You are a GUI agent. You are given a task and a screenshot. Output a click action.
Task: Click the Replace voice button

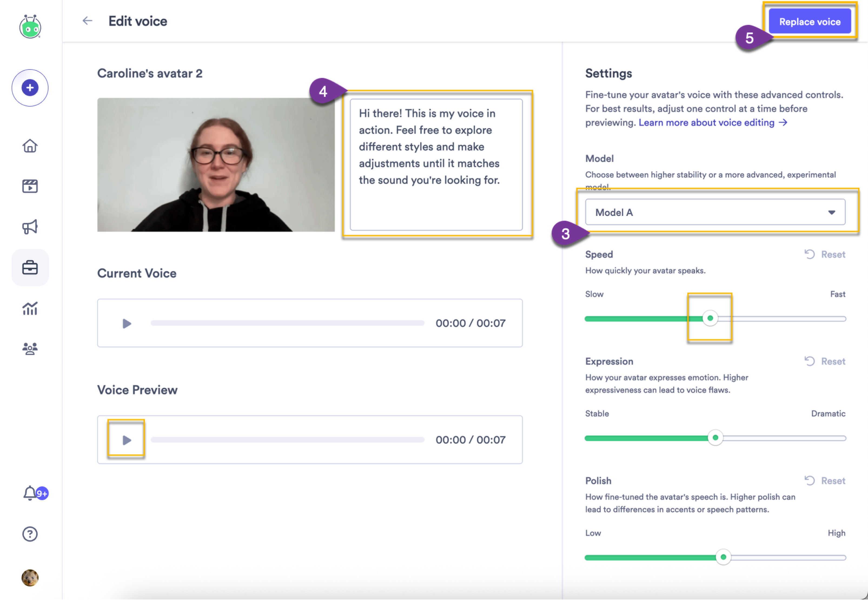pyautogui.click(x=810, y=21)
